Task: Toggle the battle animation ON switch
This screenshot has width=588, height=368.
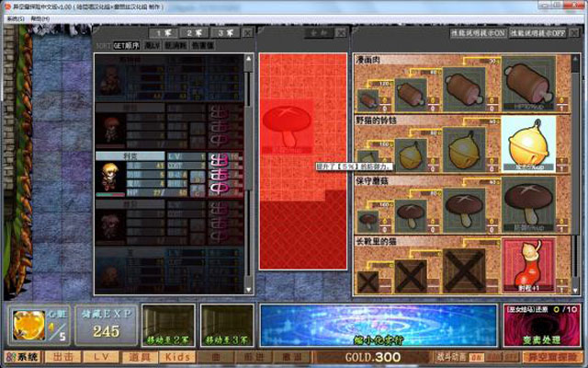Action: coord(476,357)
